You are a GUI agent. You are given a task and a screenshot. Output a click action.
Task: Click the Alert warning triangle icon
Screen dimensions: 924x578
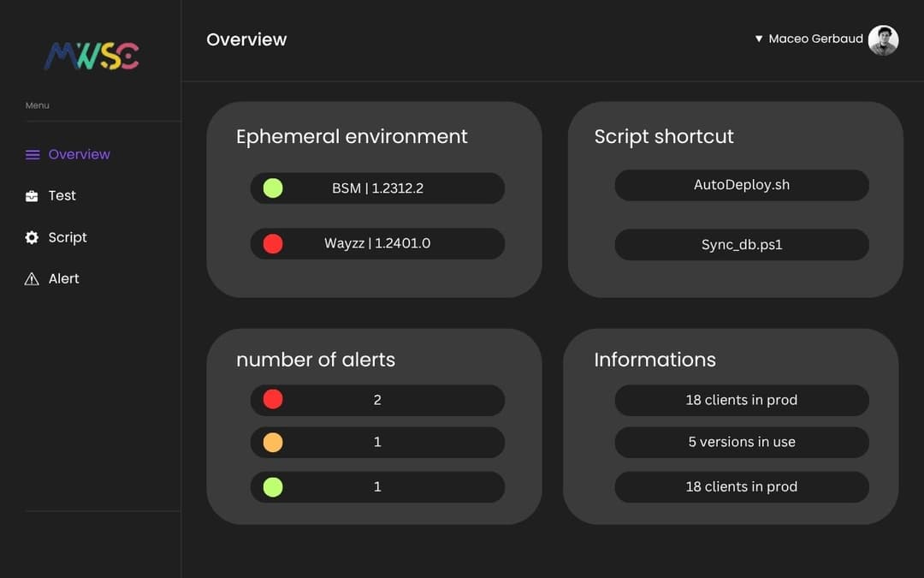pyautogui.click(x=32, y=279)
